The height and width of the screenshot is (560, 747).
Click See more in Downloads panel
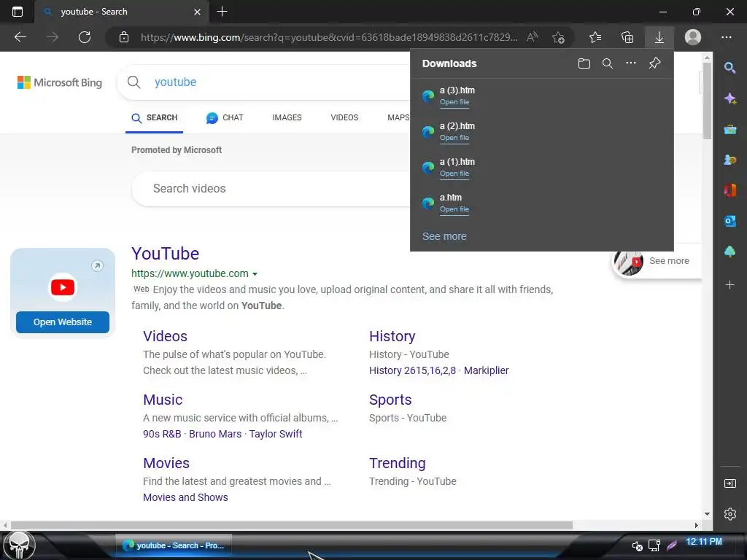(x=444, y=236)
